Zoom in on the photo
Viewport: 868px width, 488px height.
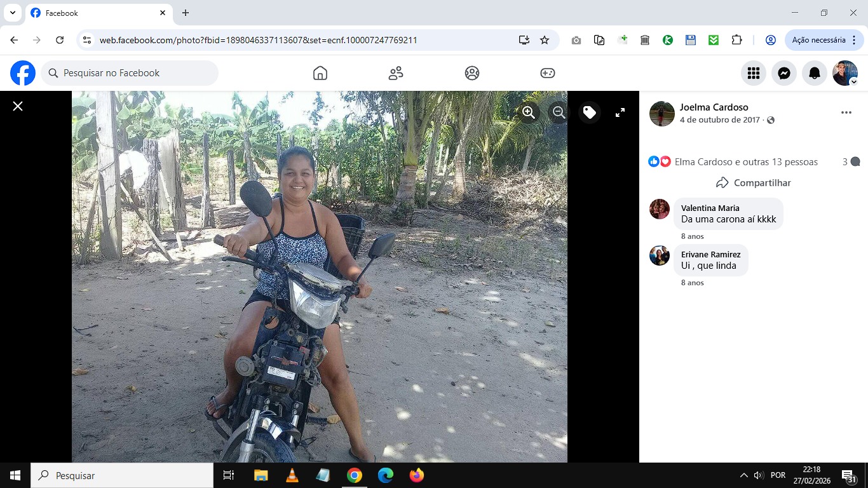(528, 112)
